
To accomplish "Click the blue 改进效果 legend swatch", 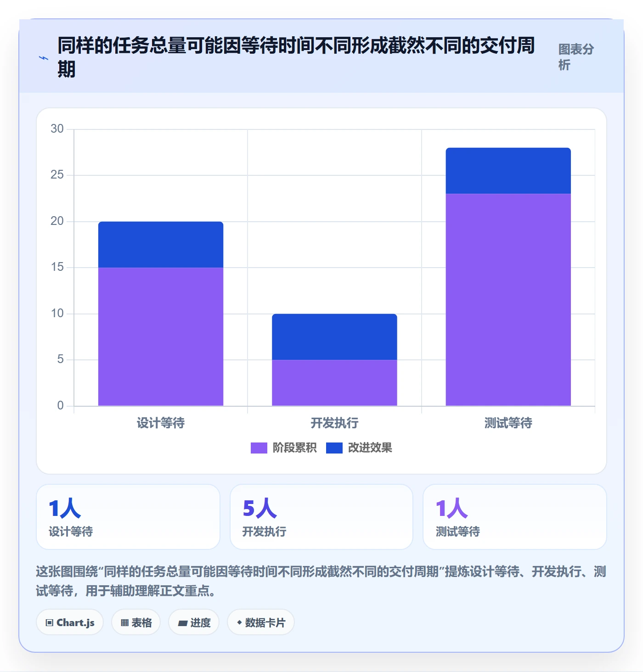I will point(334,448).
